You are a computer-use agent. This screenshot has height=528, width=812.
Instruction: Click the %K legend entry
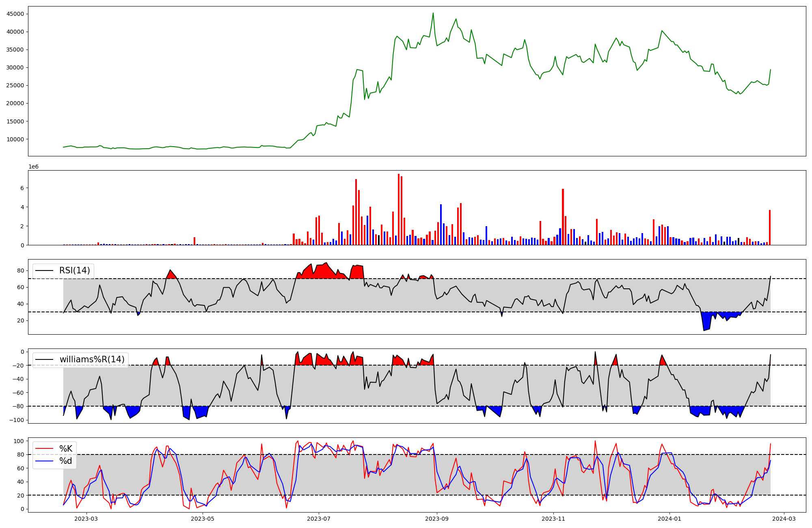66,449
